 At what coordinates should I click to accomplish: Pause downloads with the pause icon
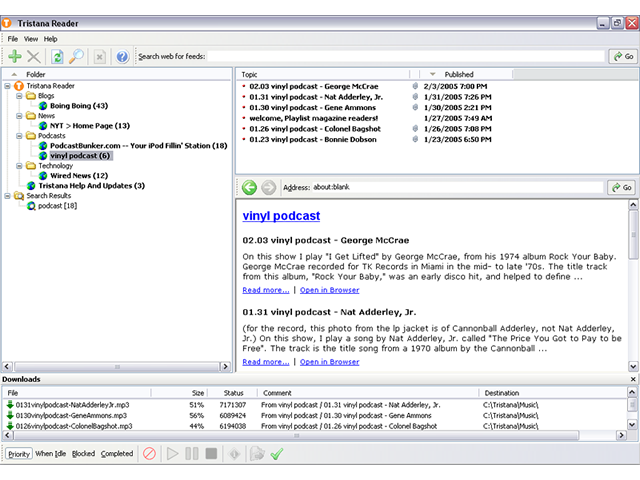point(192,453)
